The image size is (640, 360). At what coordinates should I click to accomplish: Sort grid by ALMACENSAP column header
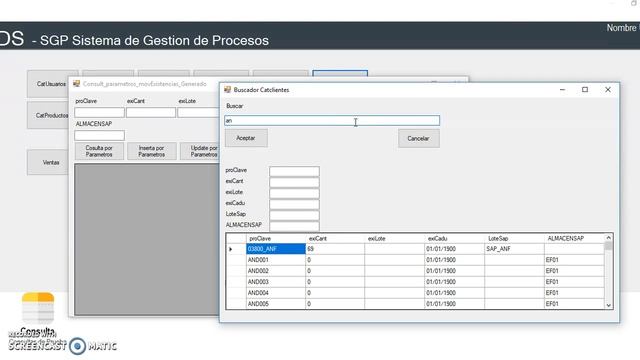click(574, 238)
